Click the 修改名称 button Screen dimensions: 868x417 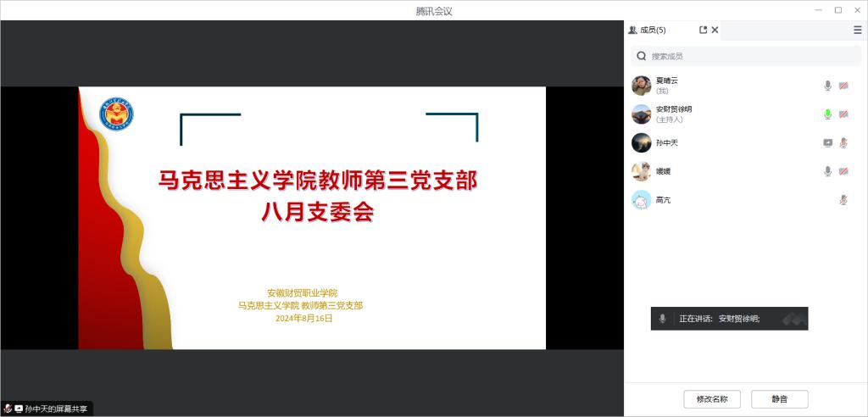point(717,399)
